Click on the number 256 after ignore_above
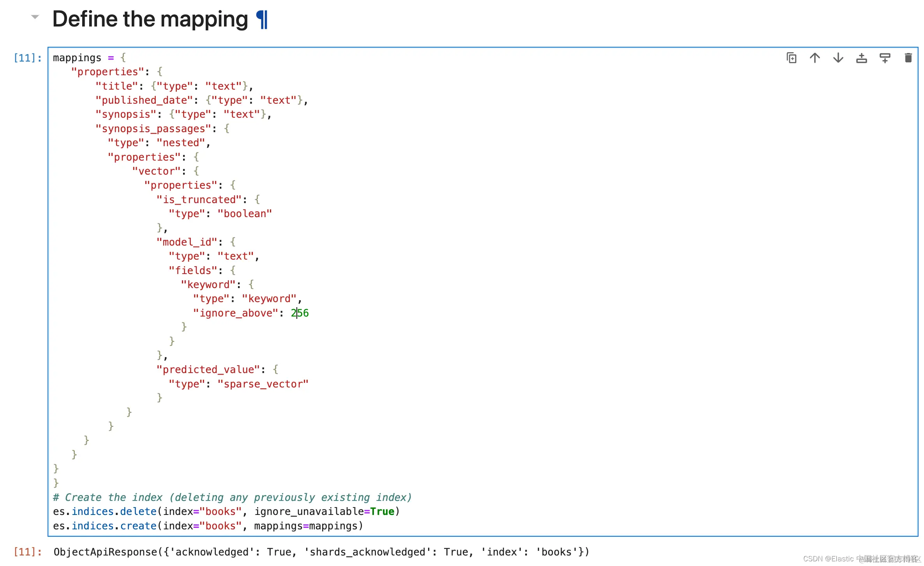The image size is (924, 566). [x=300, y=313]
